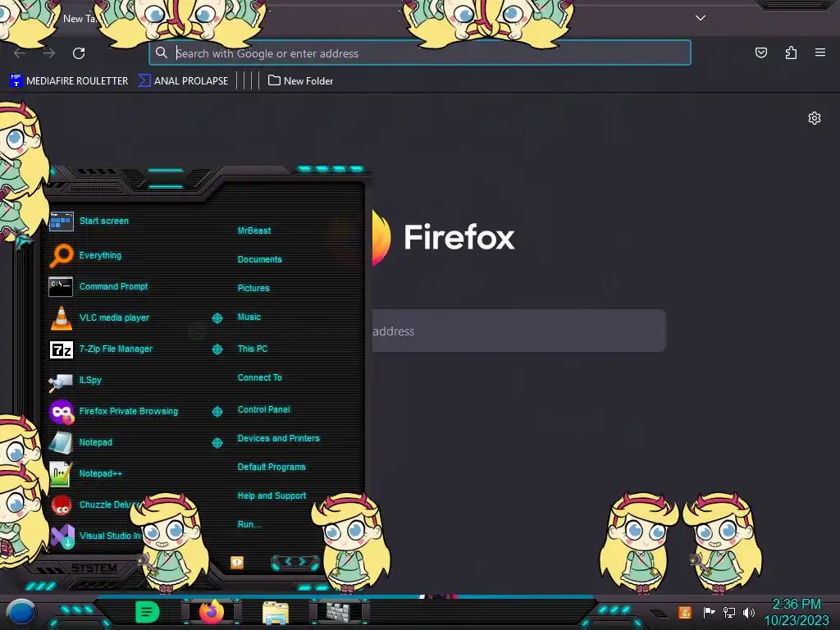Open This PC
This screenshot has height=630, width=840.
click(x=253, y=349)
